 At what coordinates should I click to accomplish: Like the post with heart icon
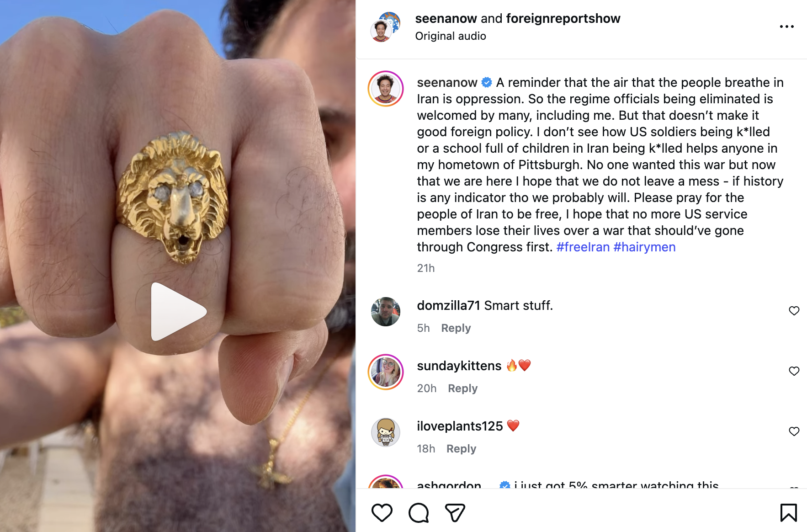pos(382,512)
